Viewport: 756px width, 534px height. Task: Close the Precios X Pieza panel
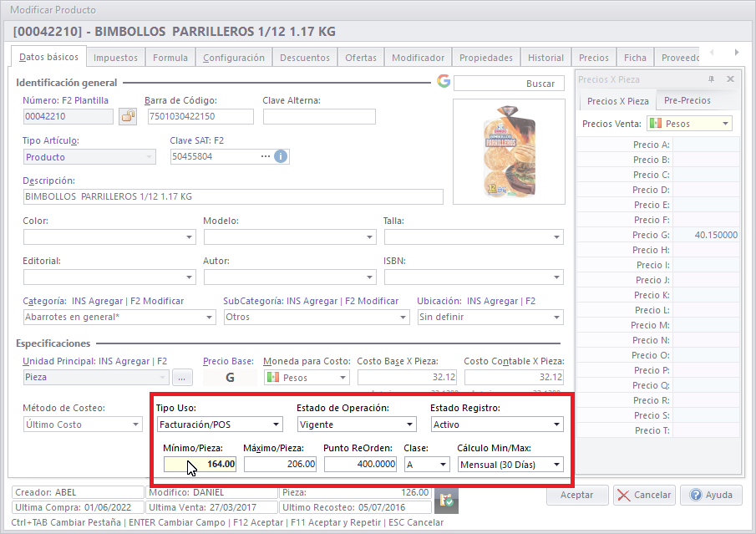730,79
